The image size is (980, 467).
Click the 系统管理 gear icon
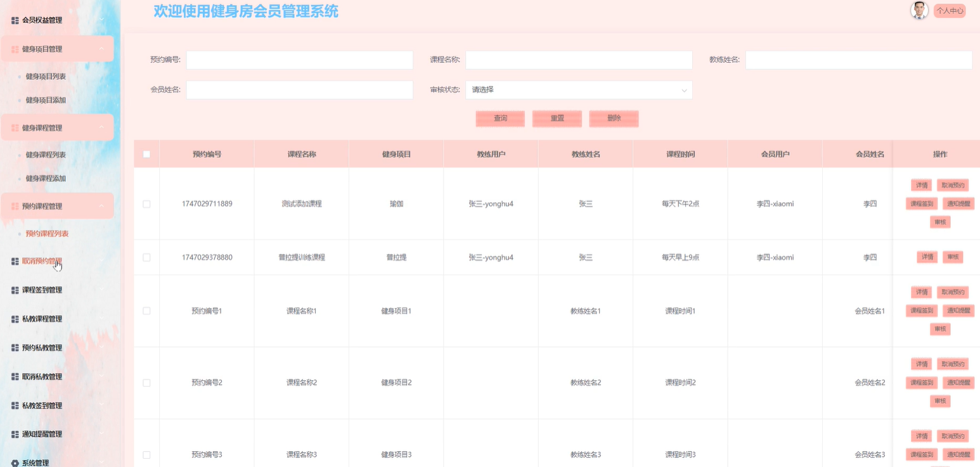[15, 463]
